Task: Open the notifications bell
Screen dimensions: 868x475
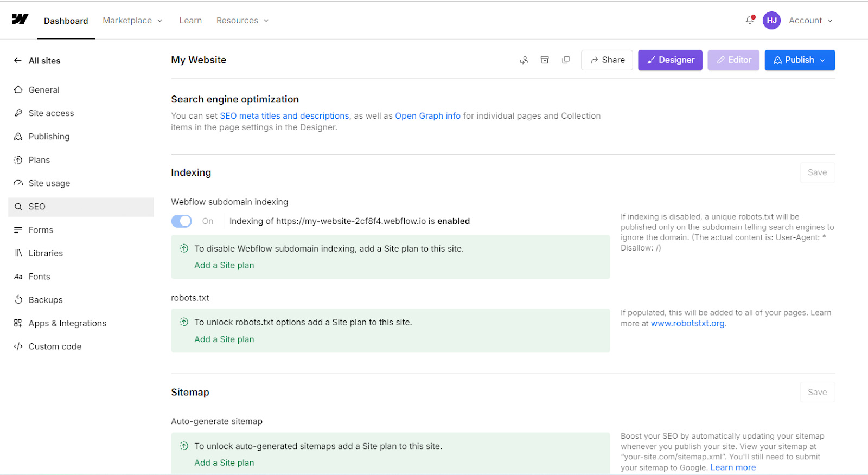Action: tap(750, 20)
